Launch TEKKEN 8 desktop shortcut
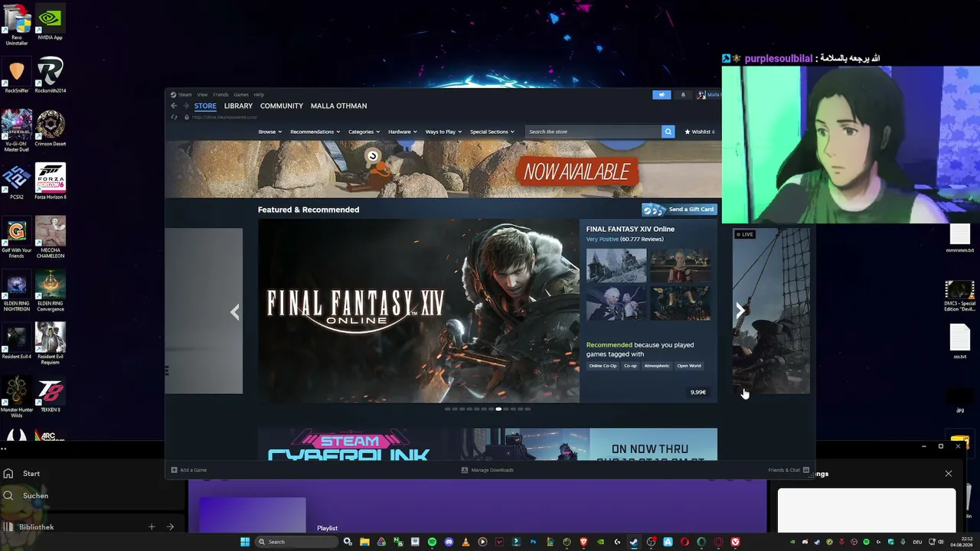Image resolution: width=980 pixels, height=551 pixels. 50,396
